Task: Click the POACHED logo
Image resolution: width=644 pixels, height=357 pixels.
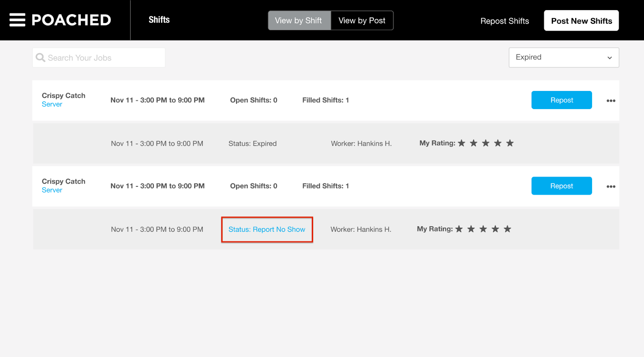Action: pos(71,20)
